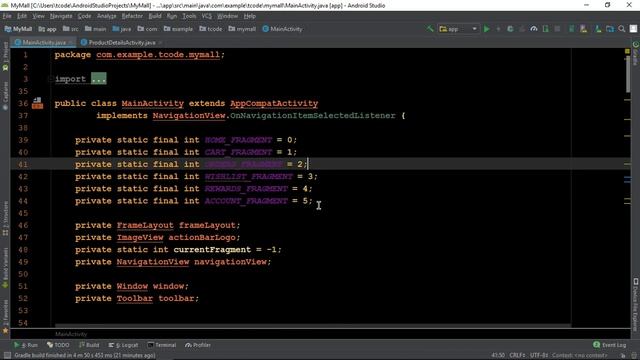Expand the folded import block fold marker
This screenshot has width=640, height=360.
(x=51, y=79)
